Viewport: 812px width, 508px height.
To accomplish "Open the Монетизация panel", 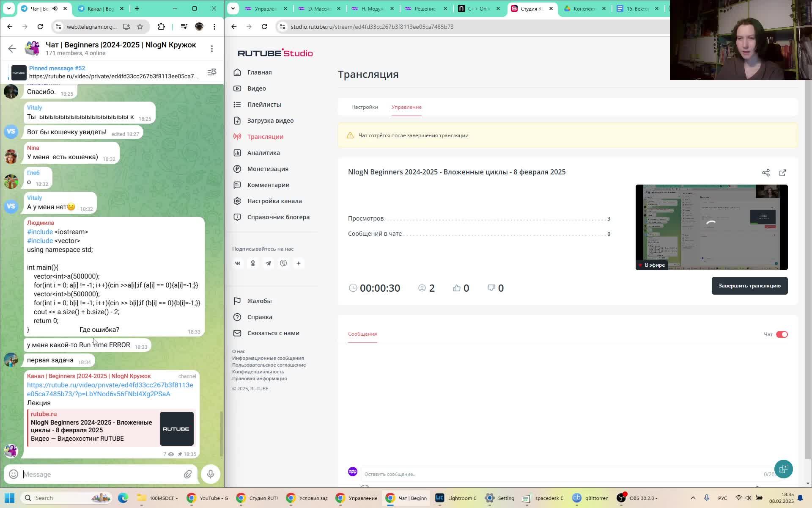I will coord(268,168).
